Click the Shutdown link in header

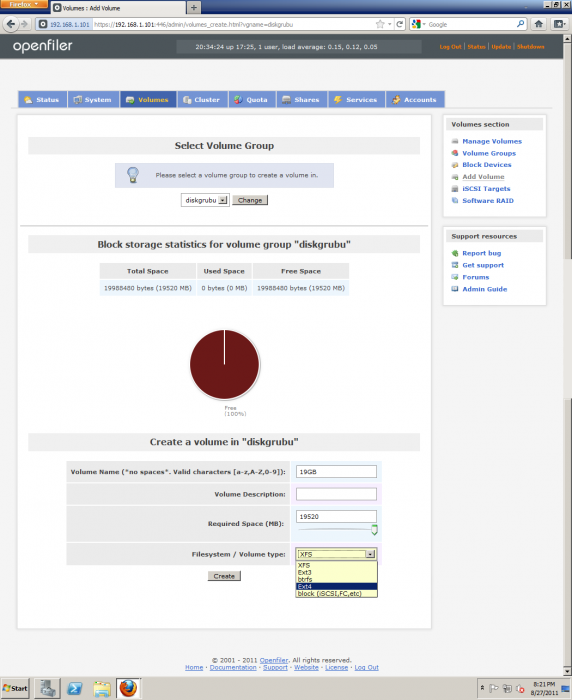click(530, 47)
